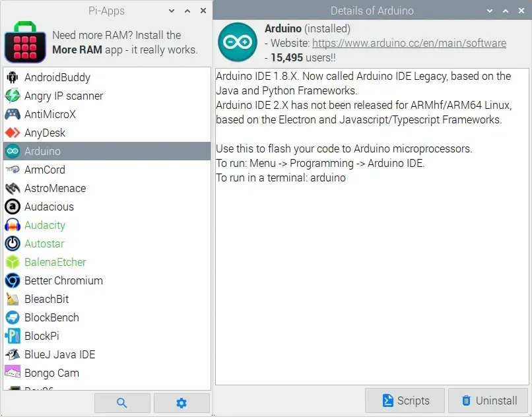Click the AnyDesk red diamond icon
This screenshot has width=532, height=417.
[13, 133]
